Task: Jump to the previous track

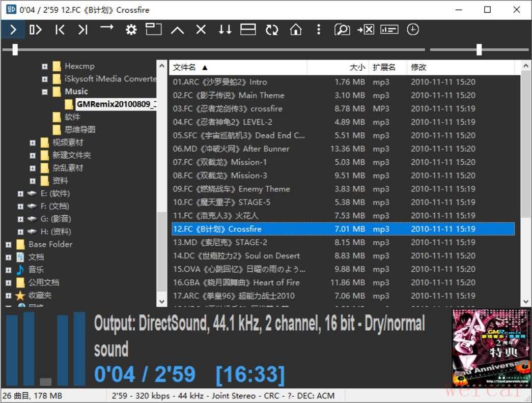Action: pyautogui.click(x=60, y=30)
